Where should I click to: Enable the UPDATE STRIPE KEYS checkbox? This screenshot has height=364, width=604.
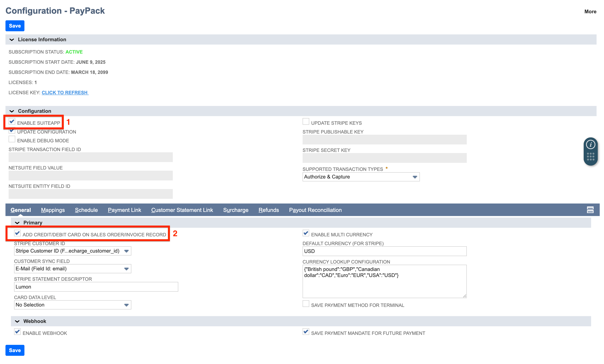(x=306, y=121)
